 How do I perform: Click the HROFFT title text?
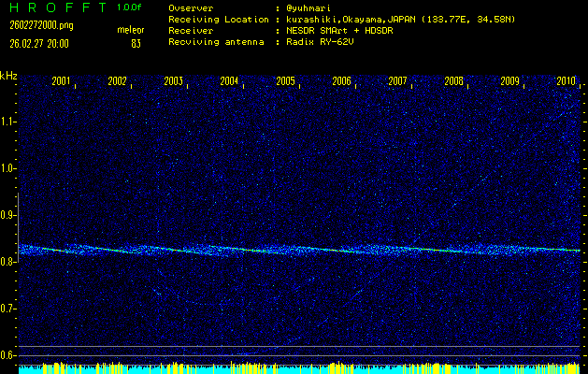(x=54, y=7)
